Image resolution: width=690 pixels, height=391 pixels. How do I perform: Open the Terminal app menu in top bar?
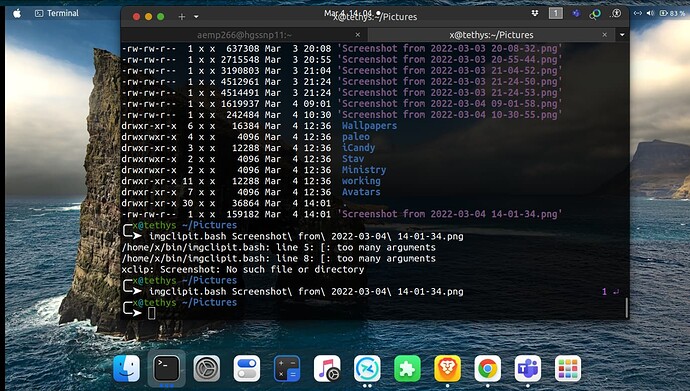[57, 13]
